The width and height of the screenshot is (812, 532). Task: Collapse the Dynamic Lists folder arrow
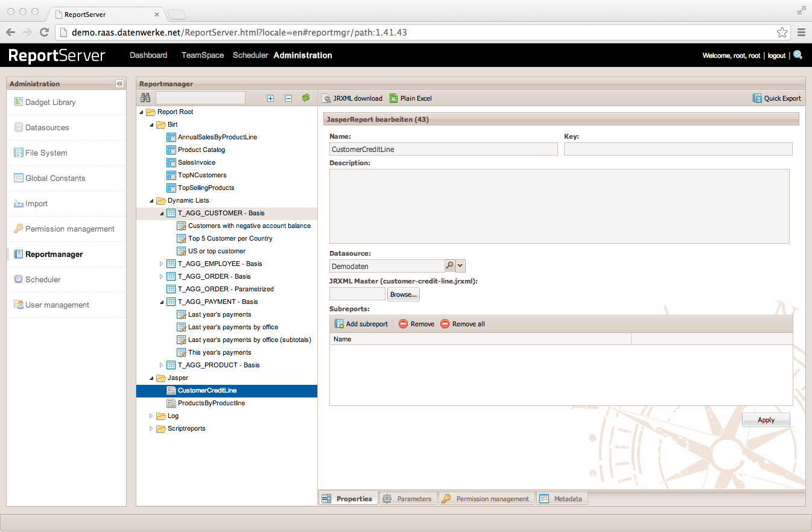pos(152,201)
